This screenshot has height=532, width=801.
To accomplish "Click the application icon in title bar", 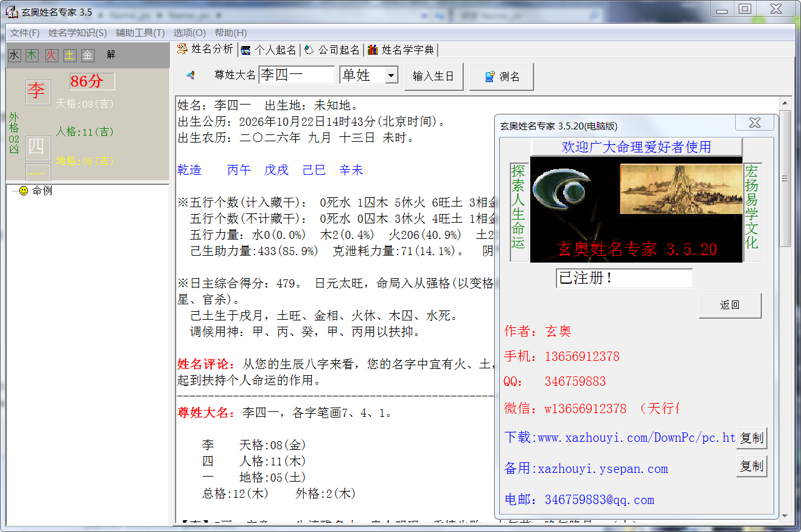I will [11, 12].
